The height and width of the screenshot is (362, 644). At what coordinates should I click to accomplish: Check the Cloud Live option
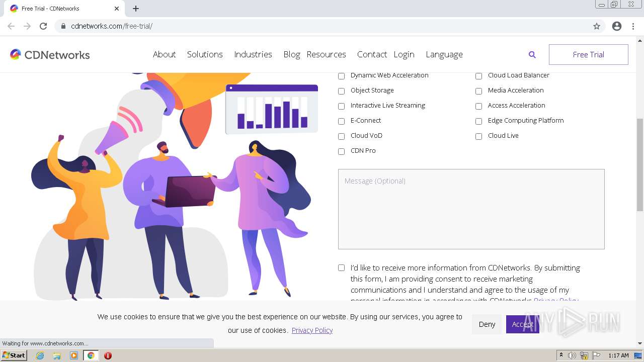tap(478, 136)
